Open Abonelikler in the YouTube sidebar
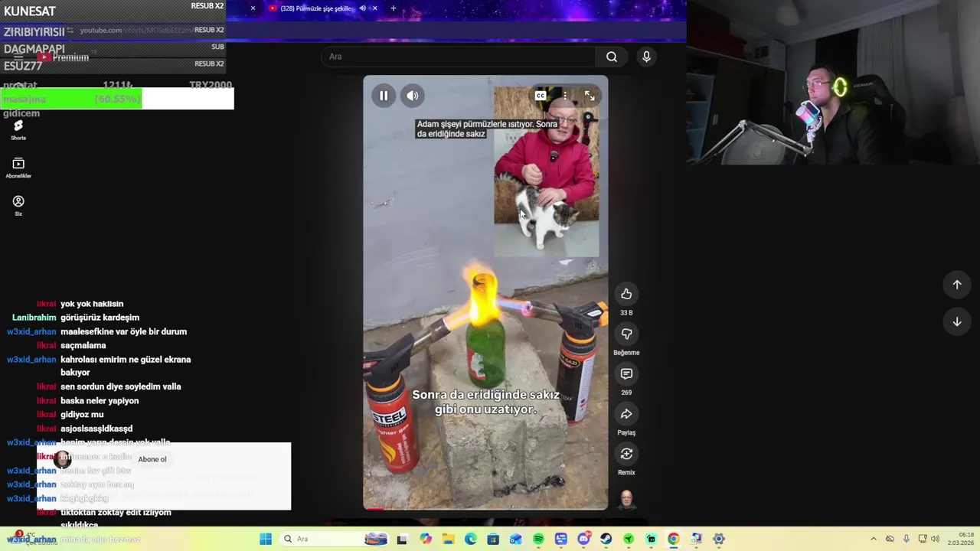 (x=18, y=168)
